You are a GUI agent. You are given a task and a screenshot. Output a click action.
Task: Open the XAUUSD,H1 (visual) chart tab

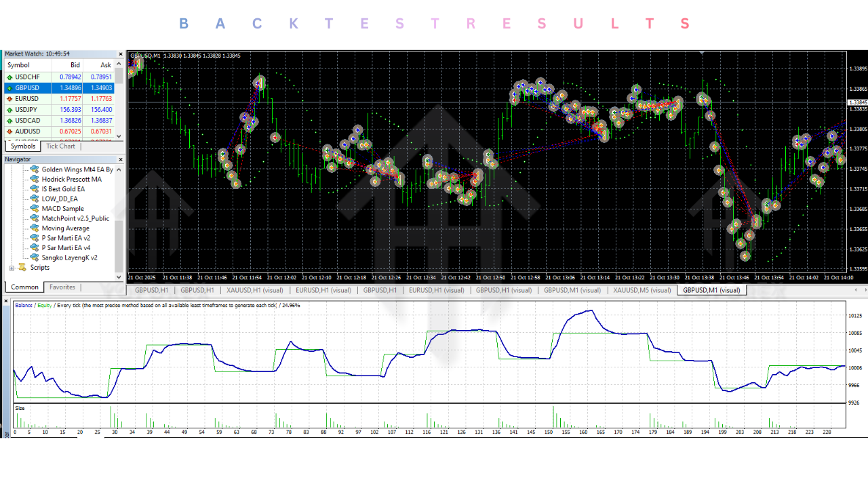click(255, 290)
